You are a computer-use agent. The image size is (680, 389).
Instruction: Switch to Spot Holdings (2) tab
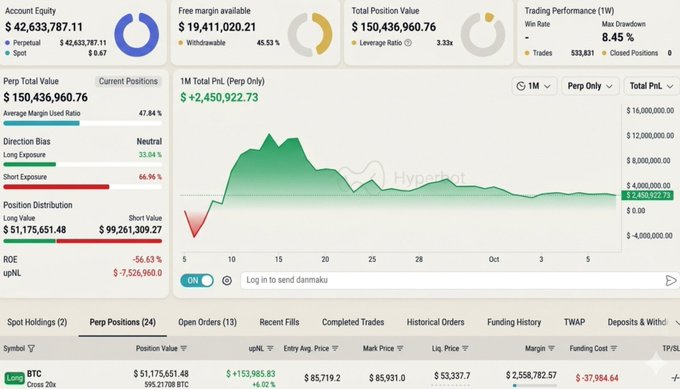point(37,322)
